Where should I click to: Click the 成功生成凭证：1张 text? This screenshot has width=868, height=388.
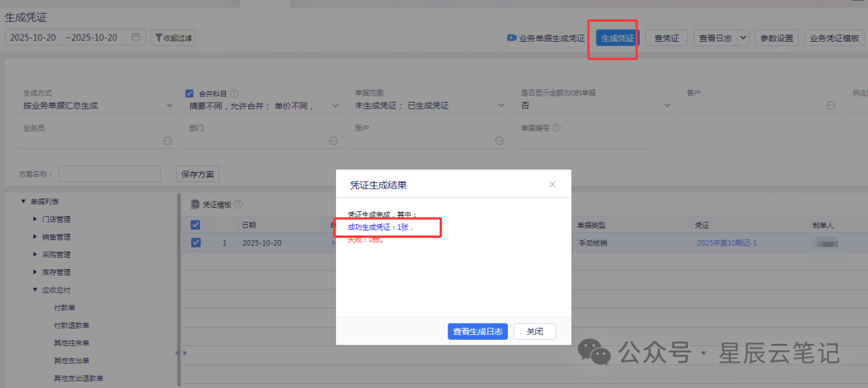pos(380,227)
